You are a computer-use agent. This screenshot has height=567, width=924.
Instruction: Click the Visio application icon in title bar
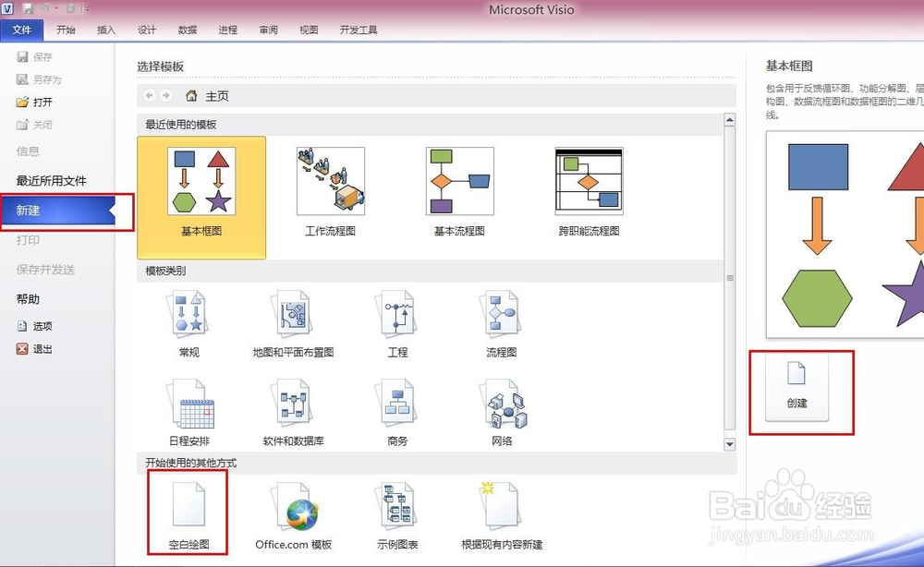tap(7, 8)
